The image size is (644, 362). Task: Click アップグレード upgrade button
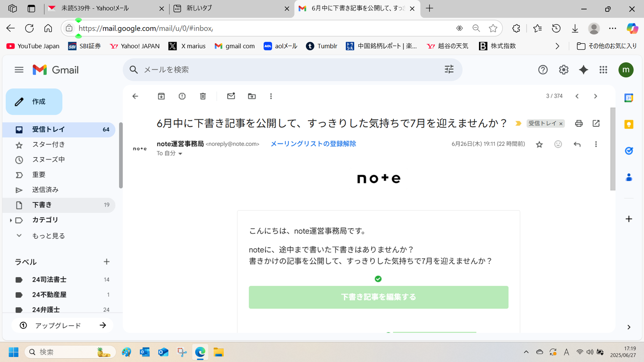[63, 325]
